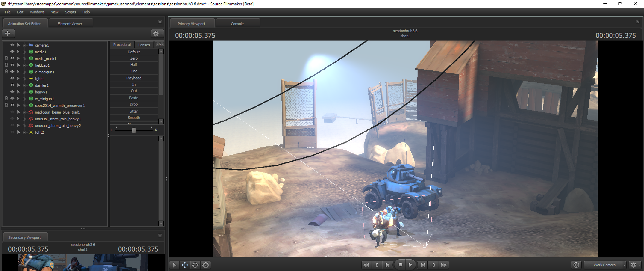Open the Edit menu
The height and width of the screenshot is (271, 644).
(20, 12)
